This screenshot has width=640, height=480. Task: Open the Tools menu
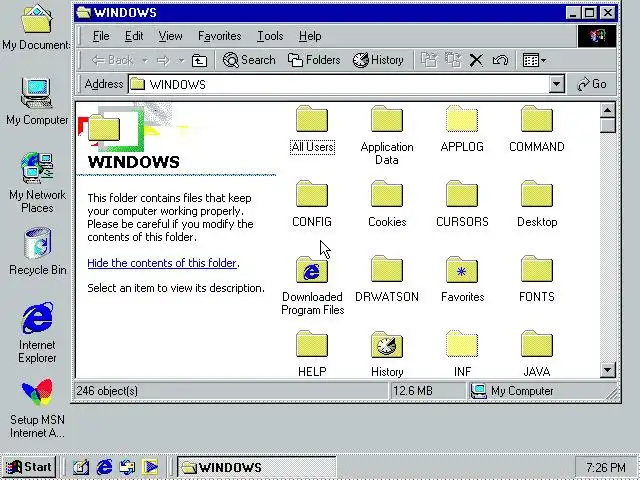pyautogui.click(x=270, y=36)
